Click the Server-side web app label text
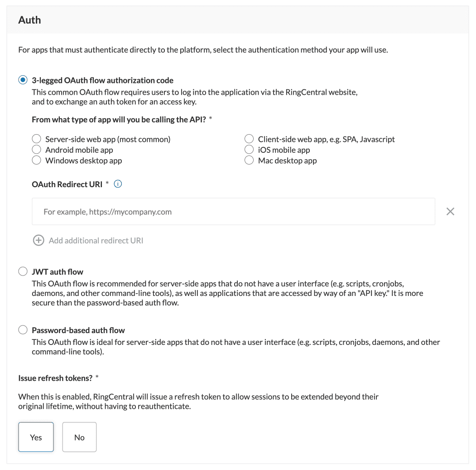 tap(108, 139)
